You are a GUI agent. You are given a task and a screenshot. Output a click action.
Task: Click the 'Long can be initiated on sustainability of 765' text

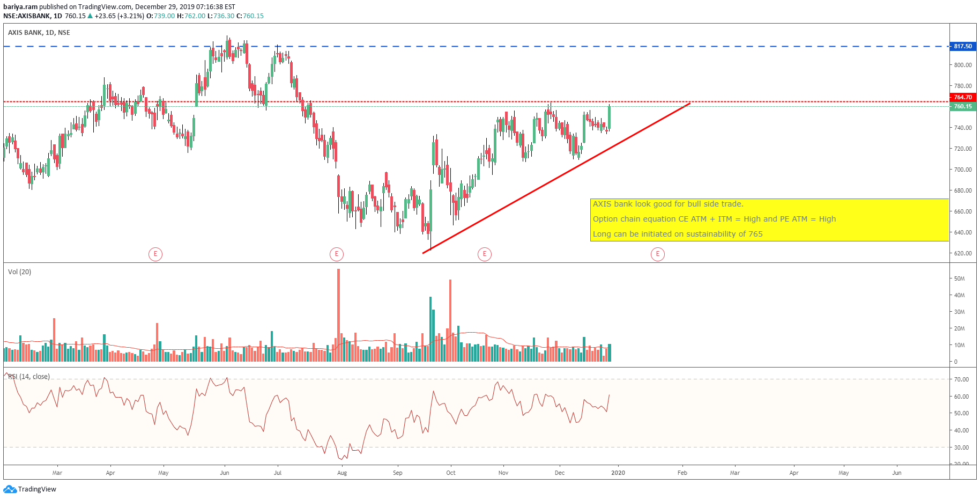(678, 234)
